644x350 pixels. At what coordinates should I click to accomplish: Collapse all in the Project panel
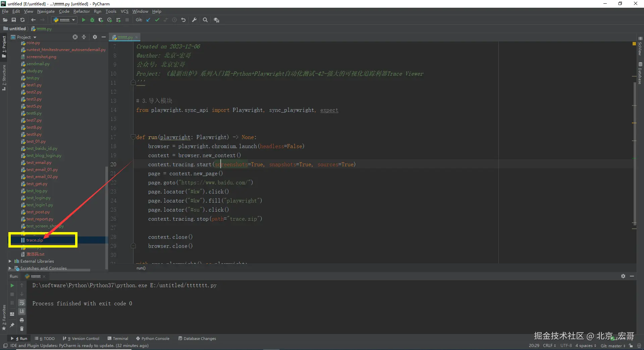click(x=84, y=37)
